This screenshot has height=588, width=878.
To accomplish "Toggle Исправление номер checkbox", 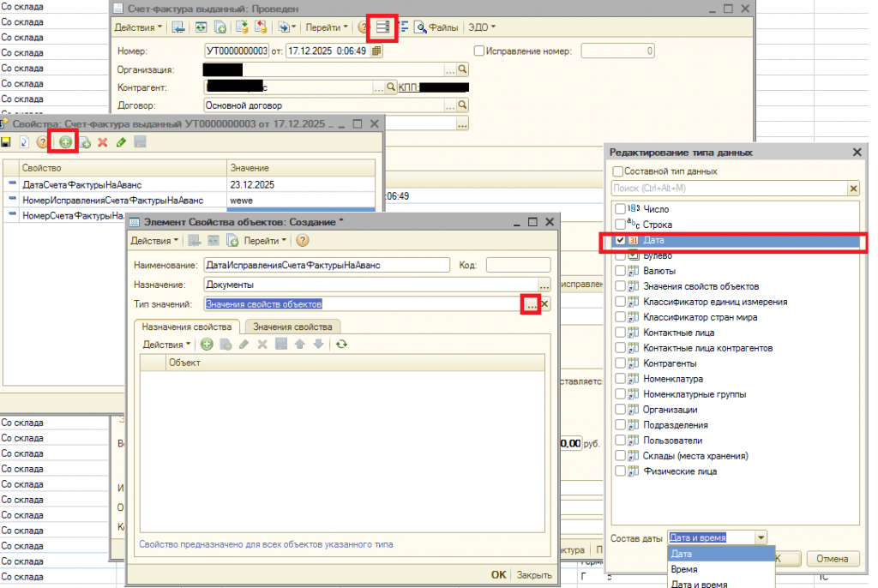I will pyautogui.click(x=478, y=51).
